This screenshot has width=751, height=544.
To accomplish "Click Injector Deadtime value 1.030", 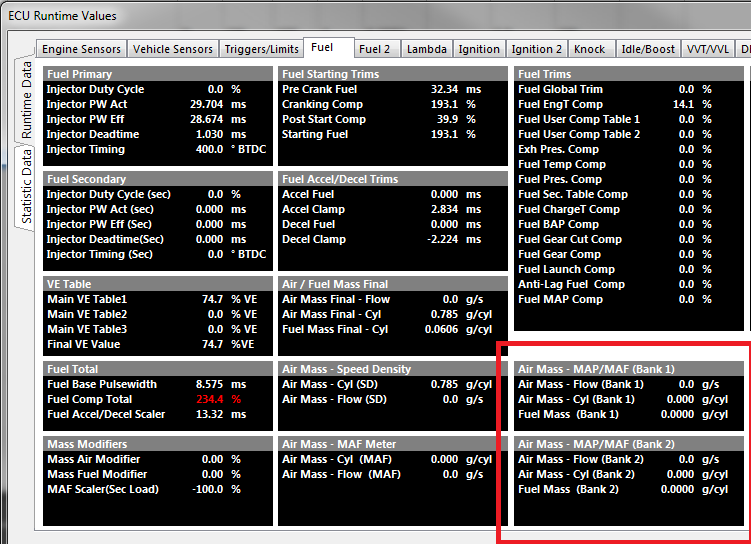I will (x=209, y=134).
